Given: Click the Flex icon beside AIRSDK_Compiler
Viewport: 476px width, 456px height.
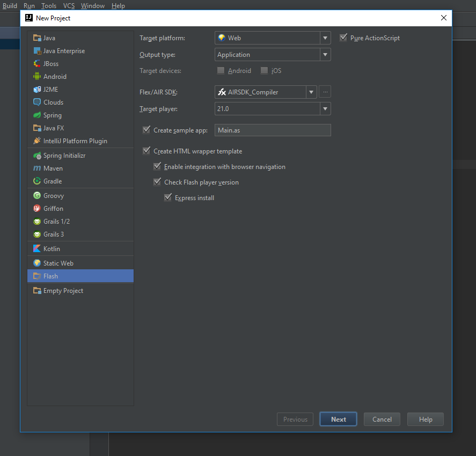Looking at the screenshot, I should 222,92.
